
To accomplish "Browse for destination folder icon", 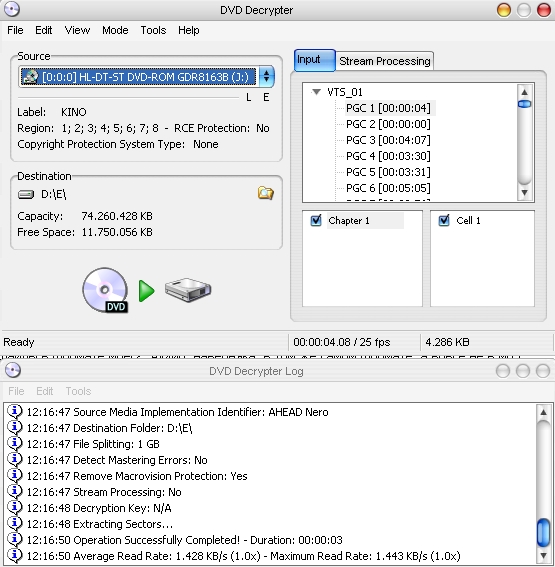I will point(265,193).
